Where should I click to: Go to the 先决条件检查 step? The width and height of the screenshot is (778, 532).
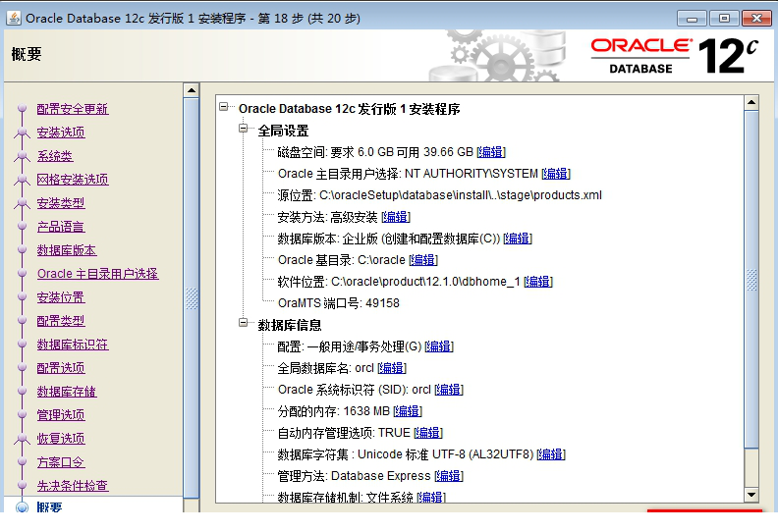[x=73, y=486]
